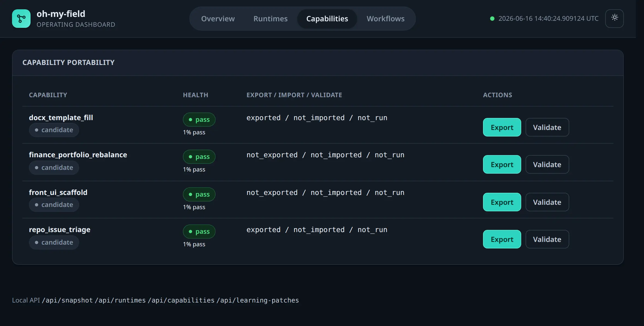This screenshot has height=326, width=644.
Task: Export the front_ui_scaffold capability
Action: coord(502,202)
